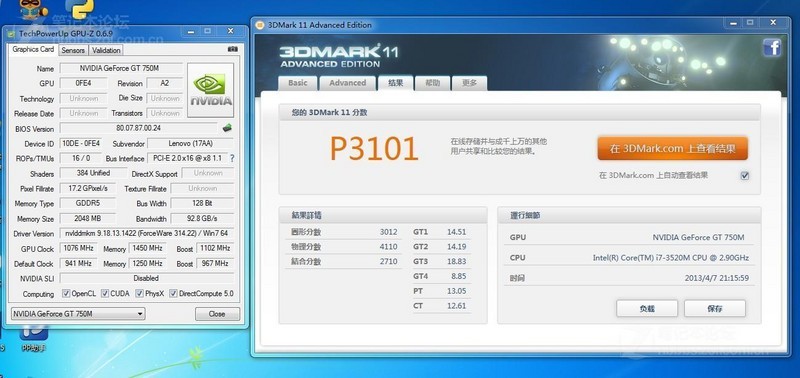Click the 保存 save button
The height and width of the screenshot is (378, 800).
coord(715,309)
